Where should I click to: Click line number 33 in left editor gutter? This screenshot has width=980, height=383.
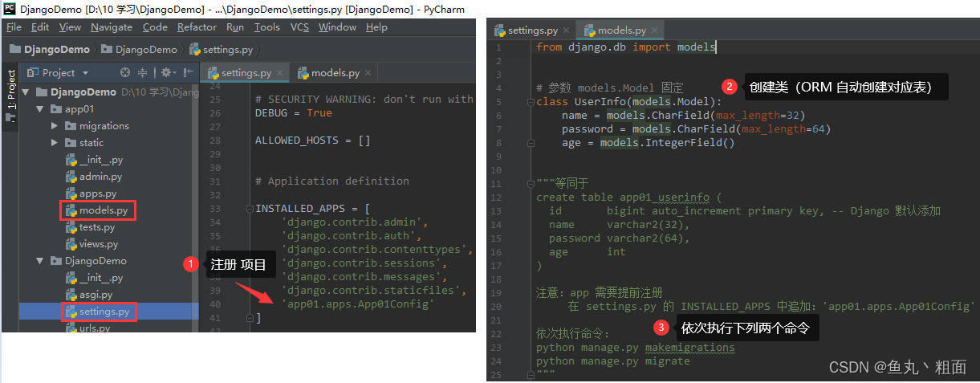(214, 209)
